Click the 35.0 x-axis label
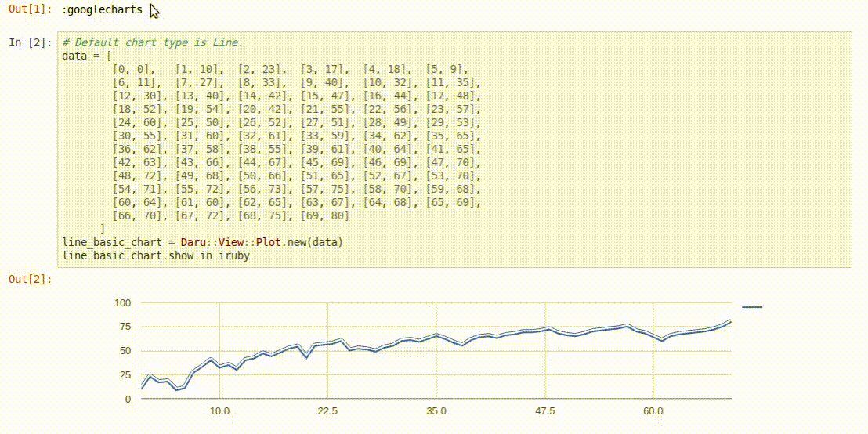The height and width of the screenshot is (434, 868). (x=436, y=411)
